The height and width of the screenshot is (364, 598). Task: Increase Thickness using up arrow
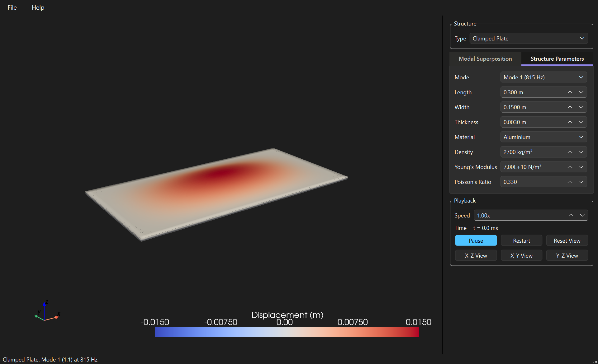(570, 122)
